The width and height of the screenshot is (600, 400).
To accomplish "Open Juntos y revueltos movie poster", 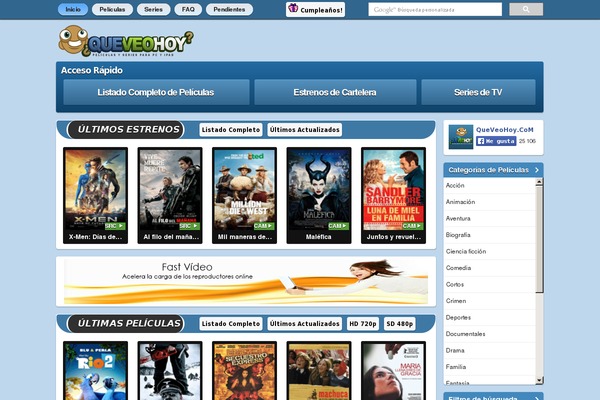I will click(x=393, y=195).
